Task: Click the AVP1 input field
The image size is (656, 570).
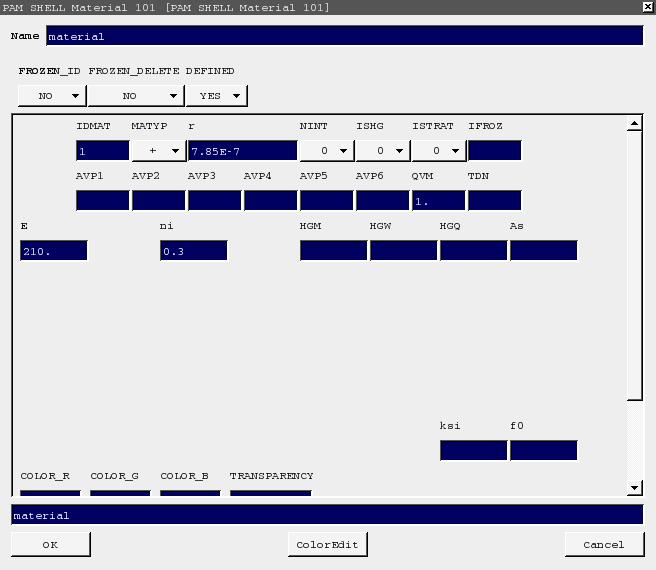Action: [103, 200]
